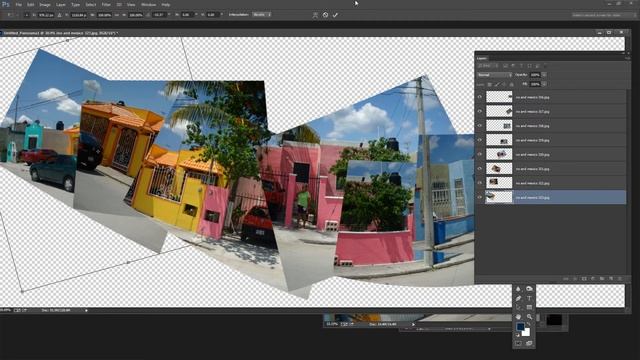640x360 pixels.
Task: Click the Fill value field
Action: (x=535, y=84)
